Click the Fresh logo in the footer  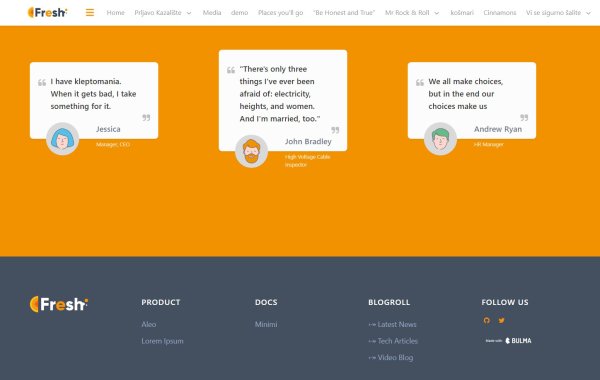59,304
